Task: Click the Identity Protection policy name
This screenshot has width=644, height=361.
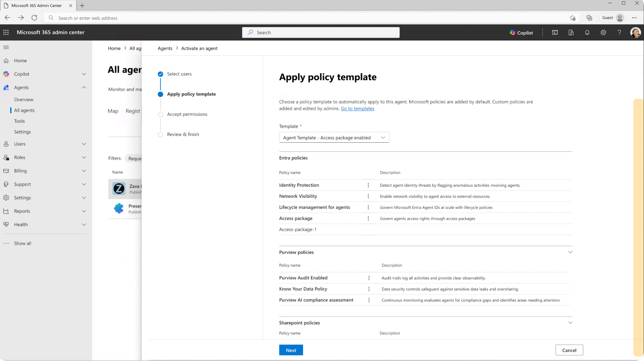Action: (x=299, y=185)
